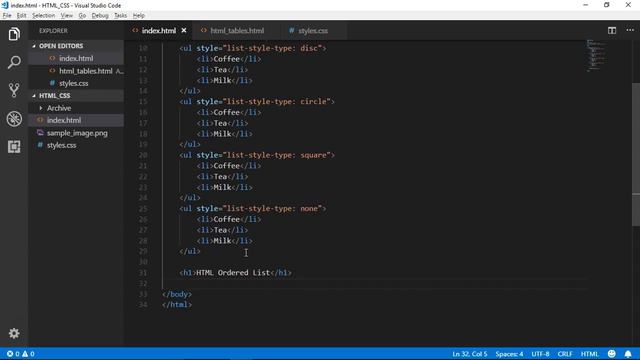Click 'list-style-type: disc' on line 10
The width and height of the screenshot is (640, 360).
tap(272, 48)
